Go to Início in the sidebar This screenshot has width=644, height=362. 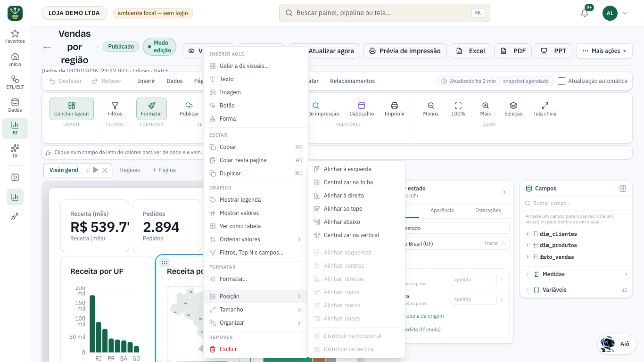point(15,60)
